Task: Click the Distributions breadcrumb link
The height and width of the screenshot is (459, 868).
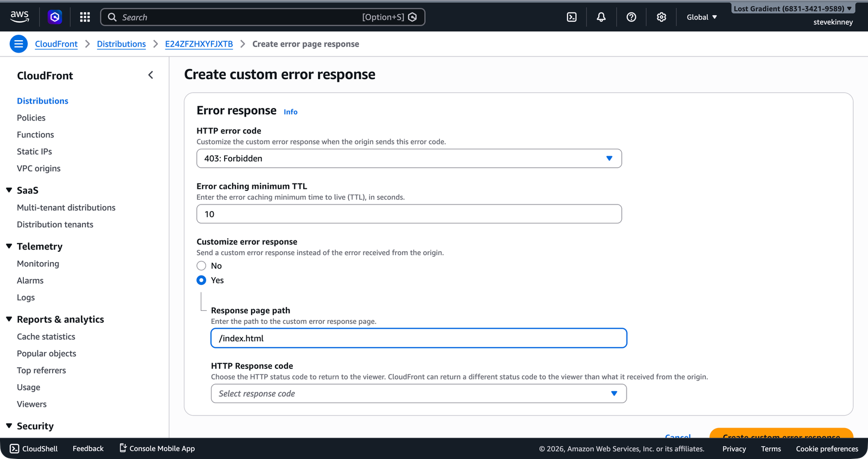Action: (x=122, y=44)
